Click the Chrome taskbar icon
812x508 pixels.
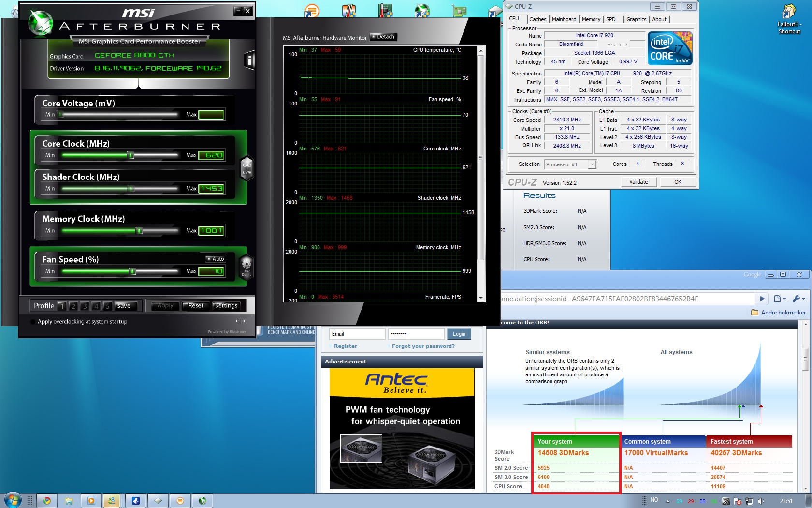coord(47,501)
